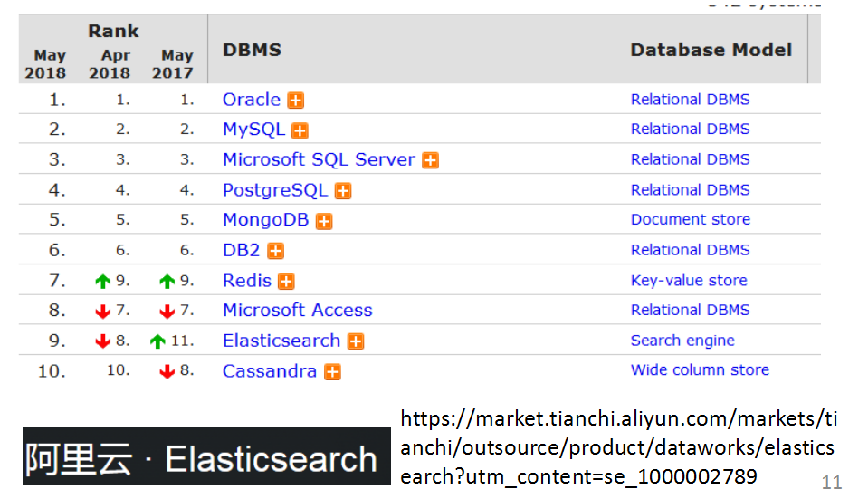This screenshot has height=499, width=868.
Task: Open the Elasticsearch DBMS link
Action: pos(281,341)
